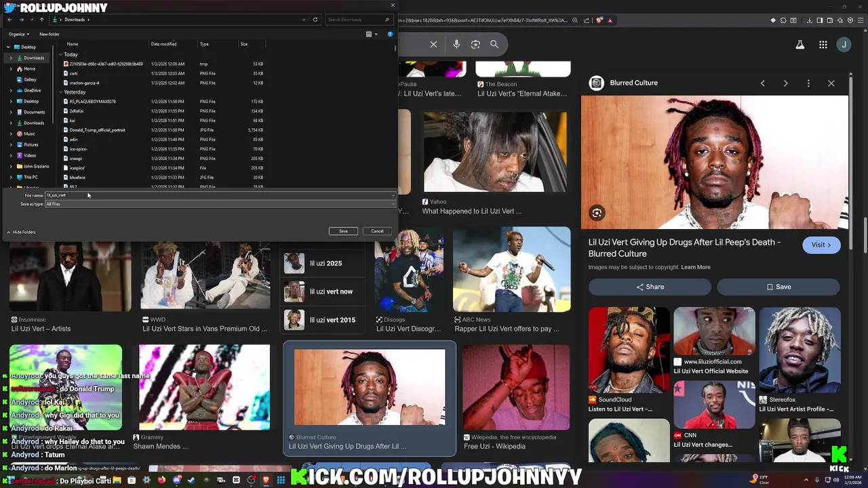
Task: Select Documents in navigation pane
Action: tap(34, 112)
